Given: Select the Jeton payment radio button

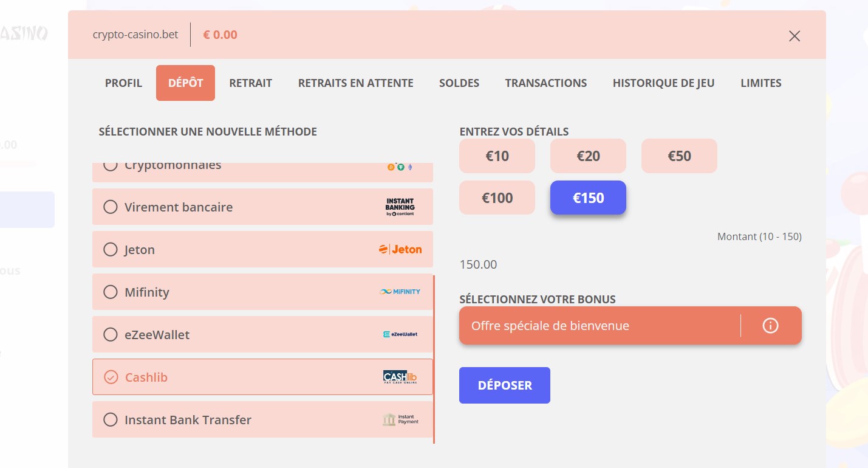Looking at the screenshot, I should click(x=111, y=250).
